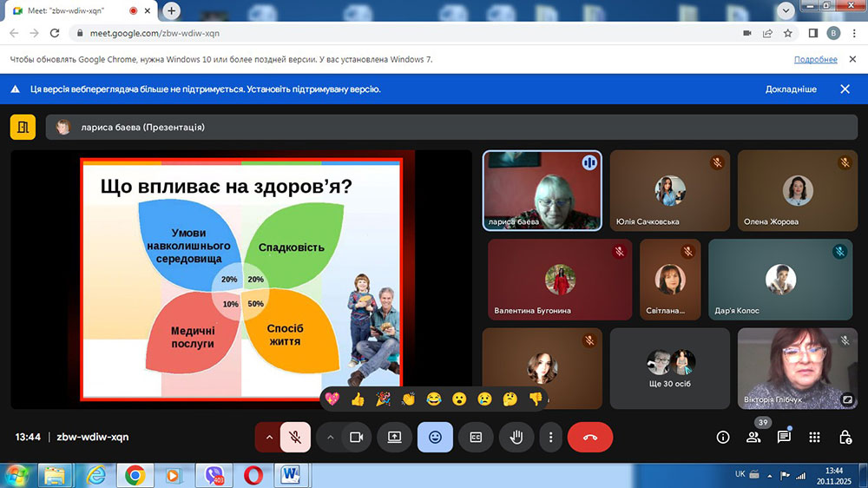Viewport: 868px width, 488px height.
Task: Click the Present now screen-share icon
Action: coord(394,438)
